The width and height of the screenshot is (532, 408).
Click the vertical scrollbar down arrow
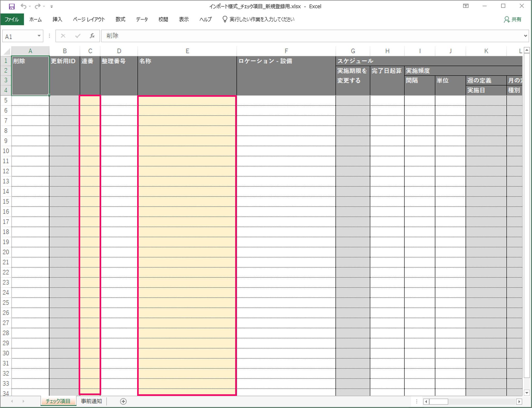tap(527, 392)
